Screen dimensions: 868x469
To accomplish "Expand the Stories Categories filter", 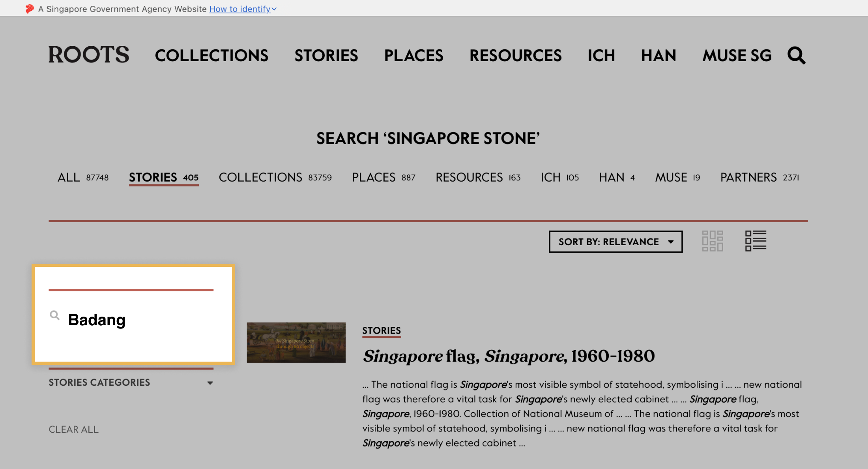I will point(131,383).
